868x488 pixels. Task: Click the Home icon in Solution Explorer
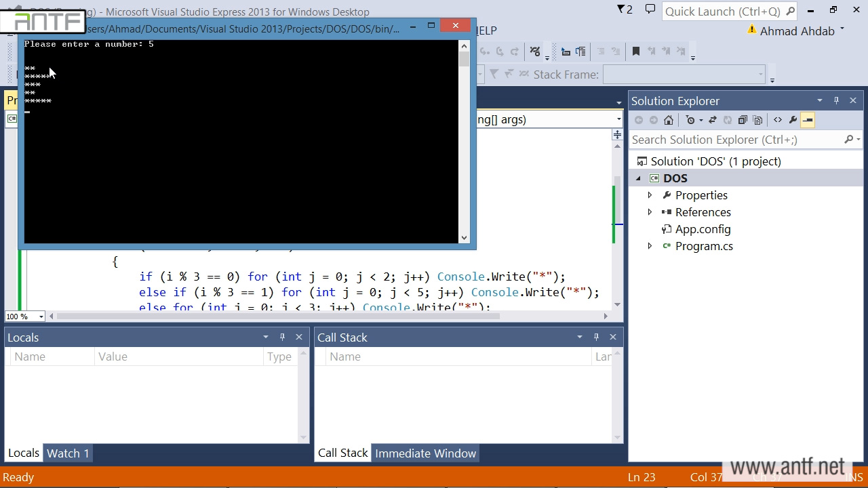click(669, 120)
